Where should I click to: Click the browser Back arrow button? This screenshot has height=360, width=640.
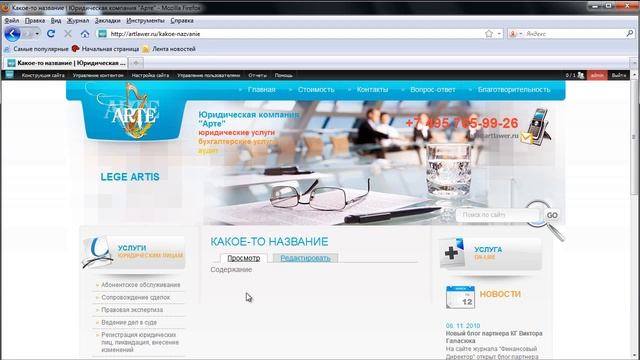[x=12, y=34]
